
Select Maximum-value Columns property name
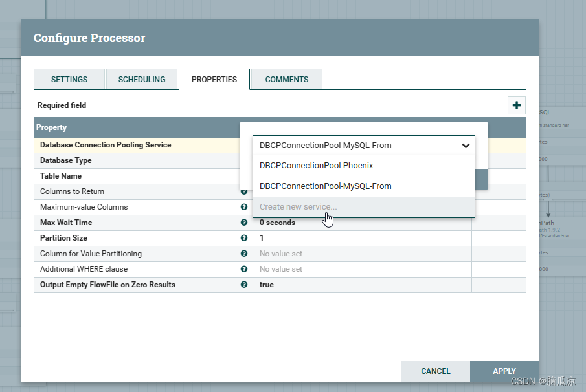tap(84, 207)
